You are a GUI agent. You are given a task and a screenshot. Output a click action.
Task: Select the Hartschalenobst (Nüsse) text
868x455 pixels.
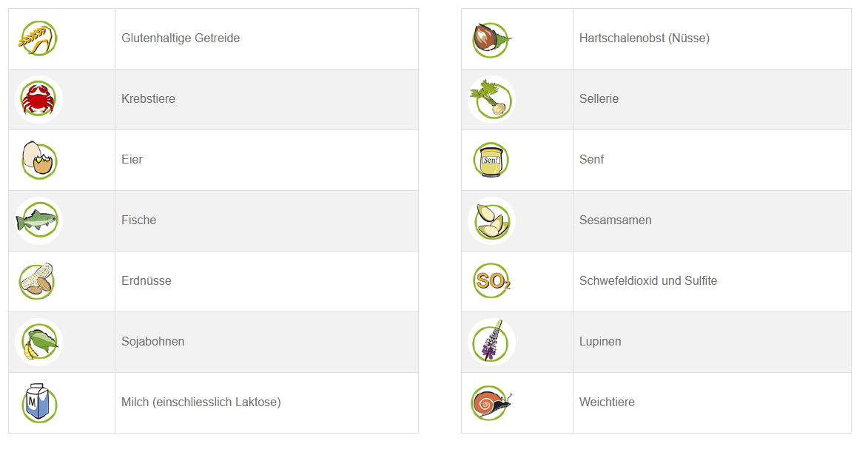pyautogui.click(x=645, y=38)
